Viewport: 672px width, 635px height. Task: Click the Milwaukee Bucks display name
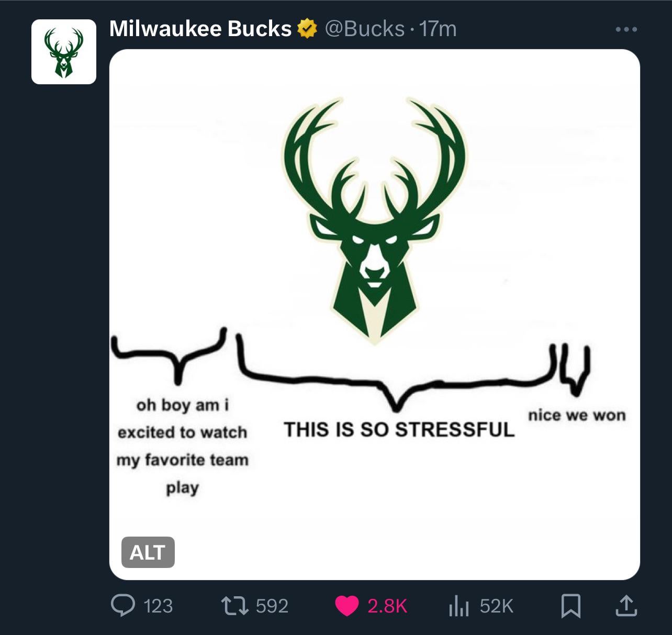(200, 29)
